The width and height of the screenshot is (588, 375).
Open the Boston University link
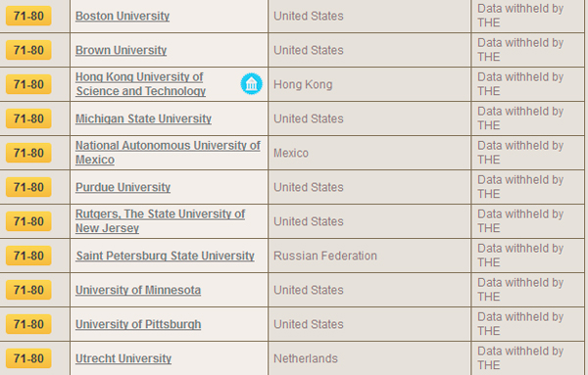point(122,16)
